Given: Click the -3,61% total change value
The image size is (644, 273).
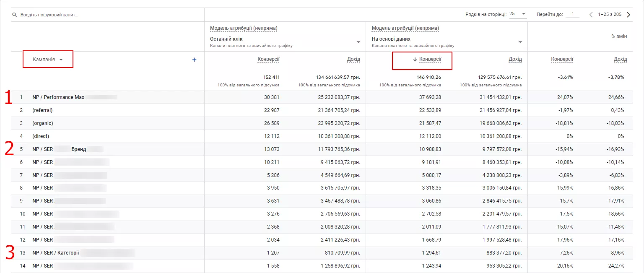Looking at the screenshot, I should pos(566,78).
